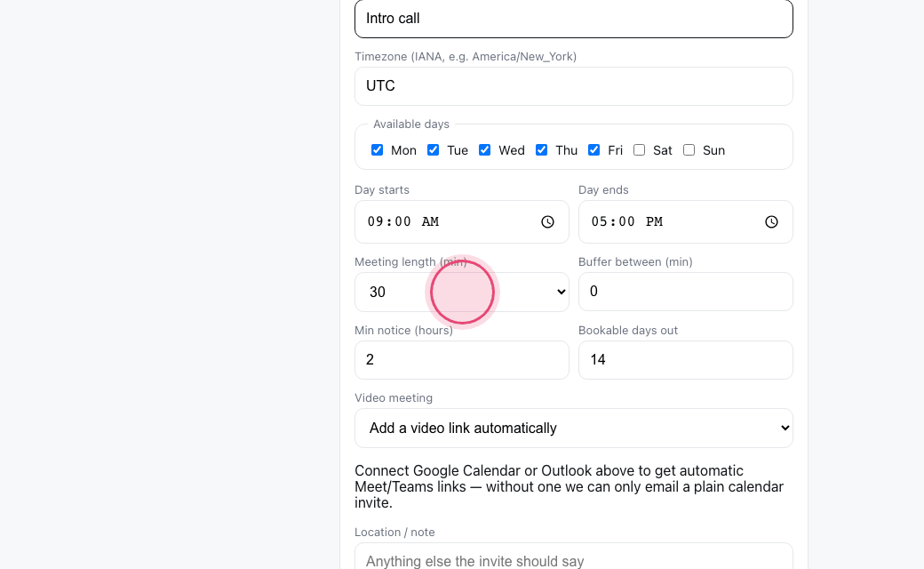Click the Sun day label
Screen dimensions: 924x569
tap(713, 150)
